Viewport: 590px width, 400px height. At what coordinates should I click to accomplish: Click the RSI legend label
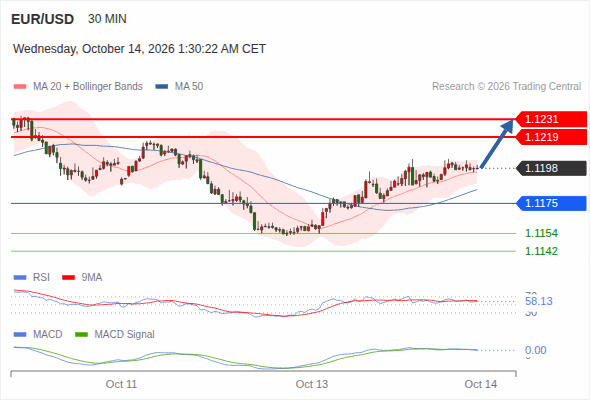tap(41, 278)
